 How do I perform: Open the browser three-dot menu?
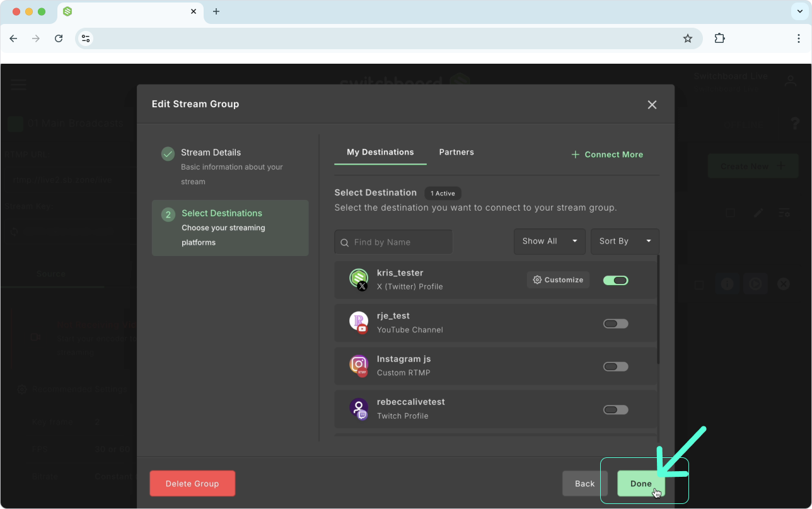(799, 38)
